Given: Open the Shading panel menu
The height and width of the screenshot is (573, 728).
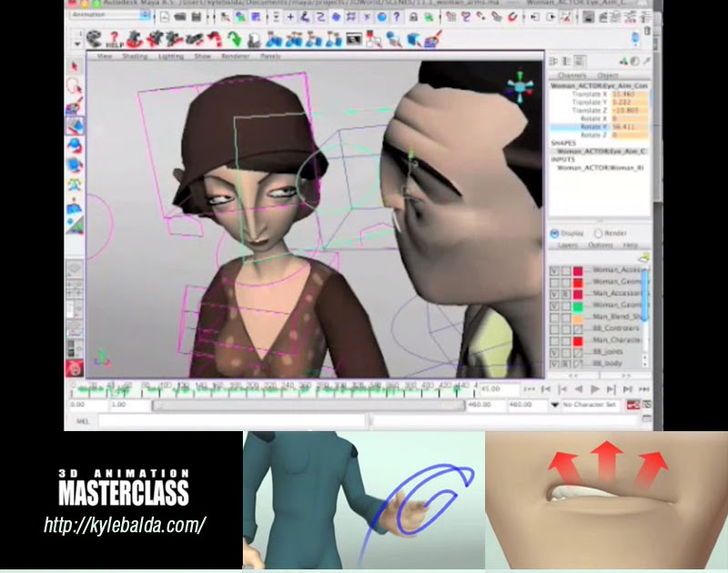Looking at the screenshot, I should coord(135,56).
